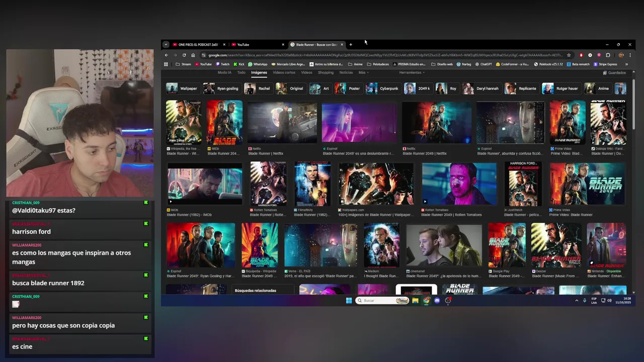
Task: Open the Anime bookmark folder
Action: tap(355, 64)
